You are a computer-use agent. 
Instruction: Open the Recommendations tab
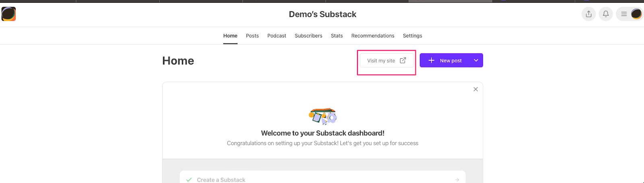point(373,36)
